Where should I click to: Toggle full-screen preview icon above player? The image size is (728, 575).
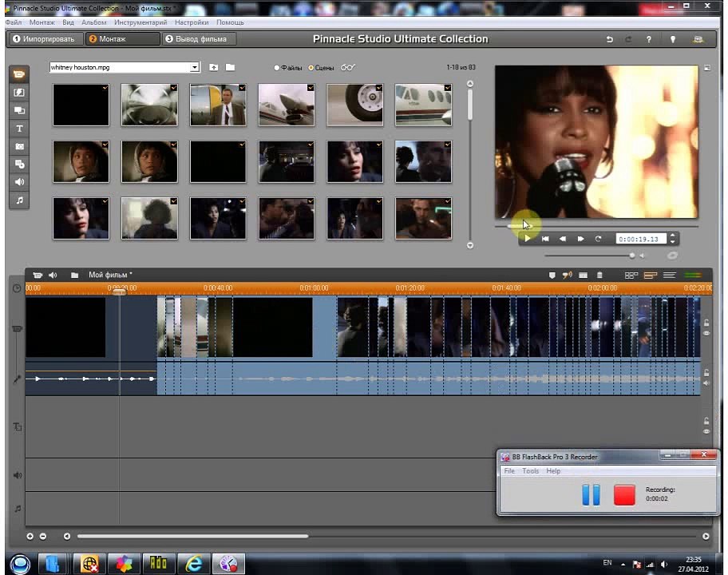tap(707, 68)
